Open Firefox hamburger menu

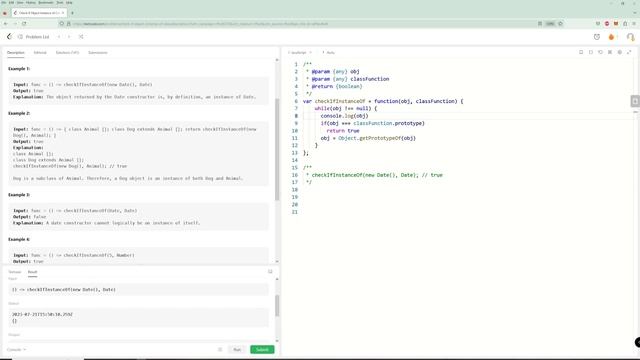coord(634,24)
